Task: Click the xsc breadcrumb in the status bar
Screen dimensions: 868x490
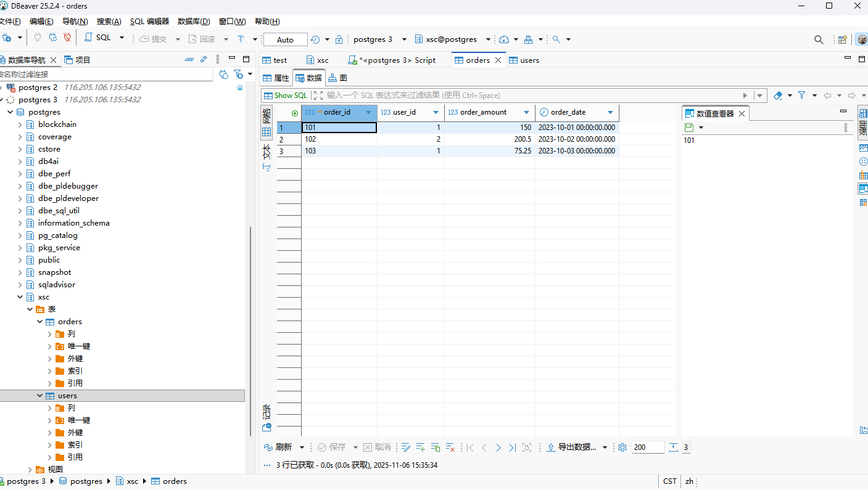Action: pos(128,481)
